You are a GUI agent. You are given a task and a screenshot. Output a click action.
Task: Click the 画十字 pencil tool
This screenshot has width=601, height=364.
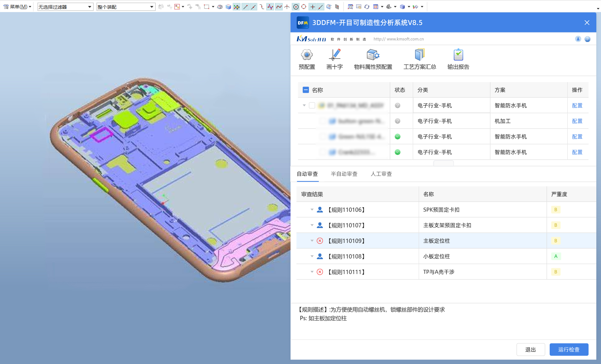point(334,55)
